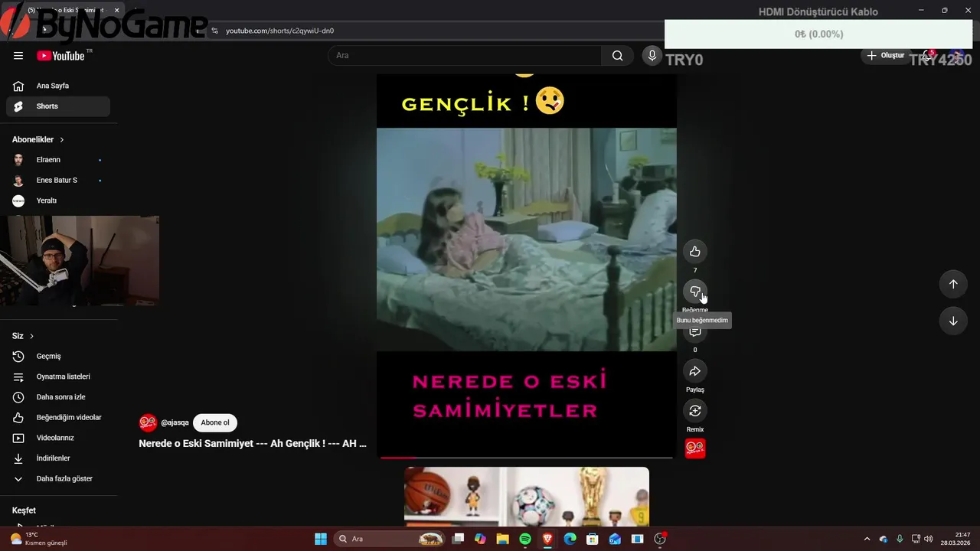Click the browser address bar URL
980x551 pixels.
[279, 31]
